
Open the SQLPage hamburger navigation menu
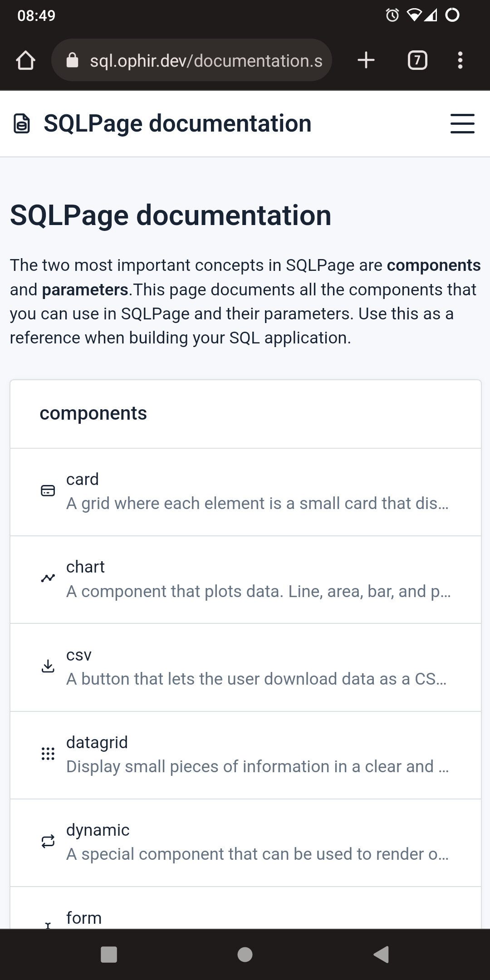click(462, 123)
